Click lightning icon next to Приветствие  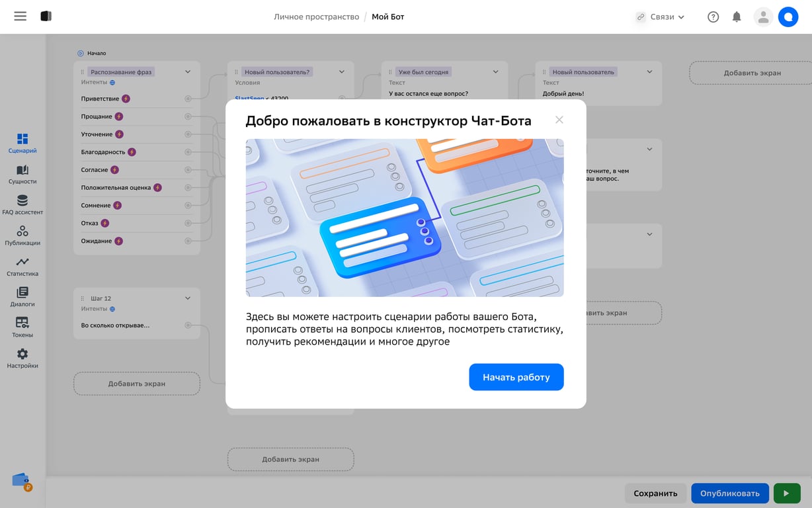pyautogui.click(x=126, y=99)
